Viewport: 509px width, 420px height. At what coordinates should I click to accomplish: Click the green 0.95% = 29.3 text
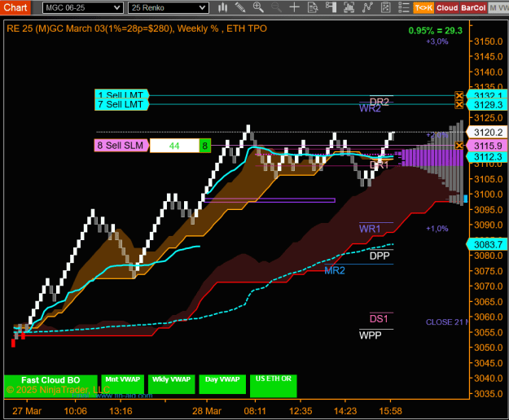(x=435, y=30)
